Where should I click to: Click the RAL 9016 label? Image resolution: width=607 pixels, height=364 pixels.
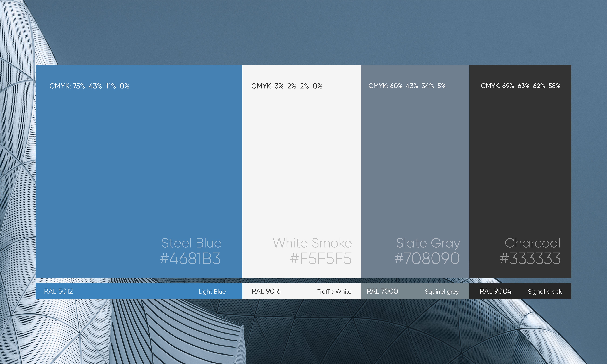[266, 291]
